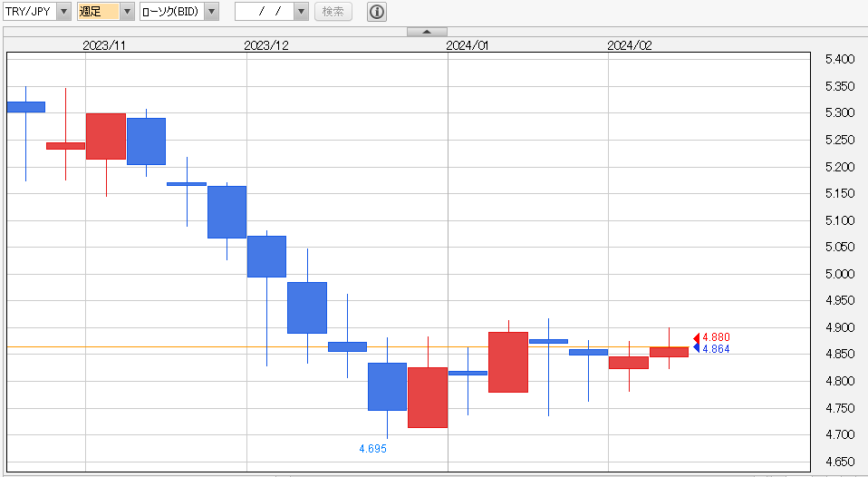Expand the TRY/JPY currency pair dropdown

click(64, 11)
